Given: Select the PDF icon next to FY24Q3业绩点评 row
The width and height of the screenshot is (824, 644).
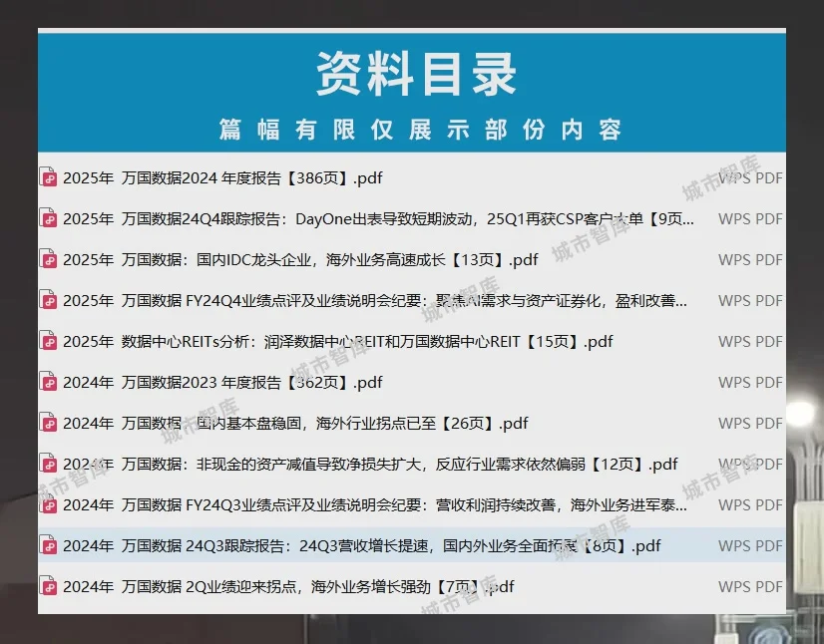Looking at the screenshot, I should coord(47,504).
